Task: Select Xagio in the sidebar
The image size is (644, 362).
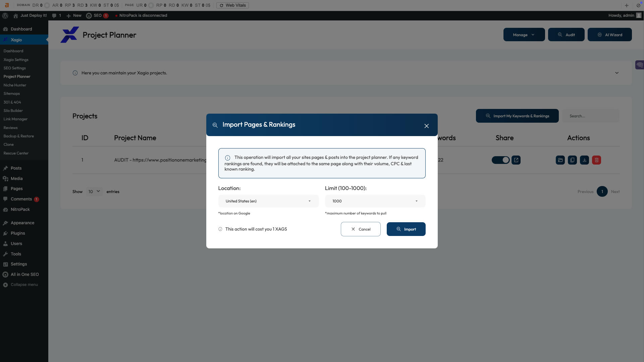Action: (24, 40)
